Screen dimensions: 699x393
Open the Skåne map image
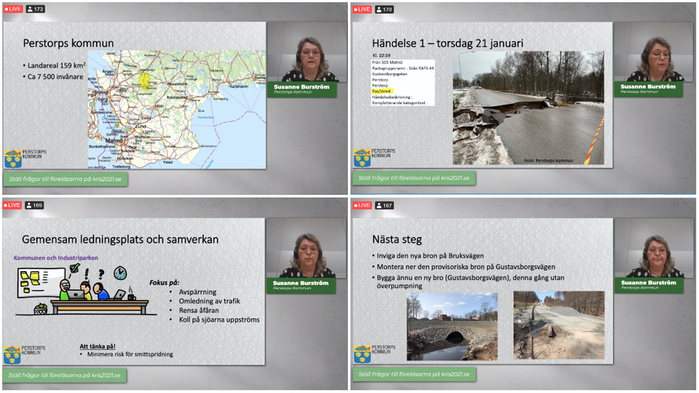tap(177, 109)
